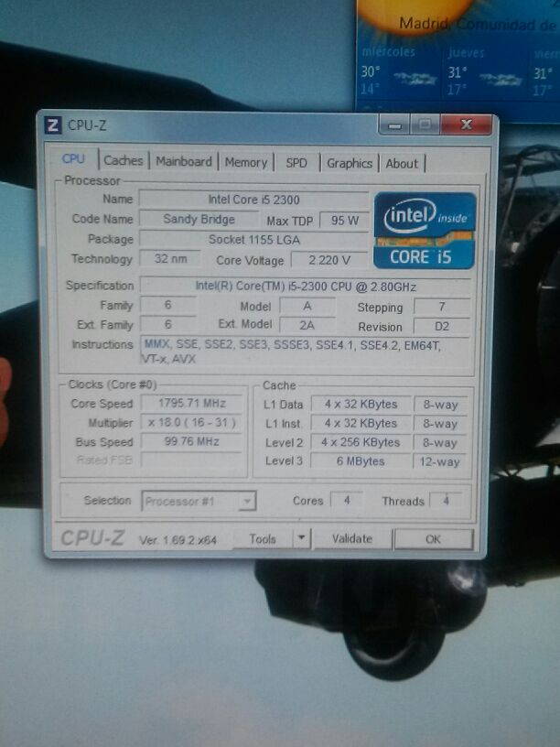
Task: Click the Cores count value 4
Action: (347, 500)
